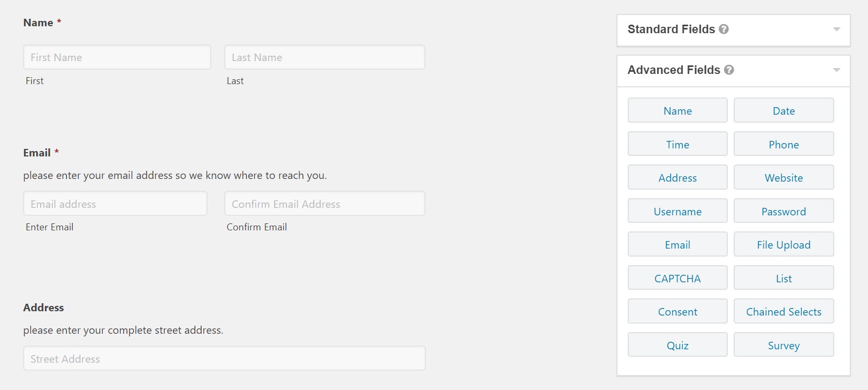
Task: Add a Quiz field
Action: 677,345
